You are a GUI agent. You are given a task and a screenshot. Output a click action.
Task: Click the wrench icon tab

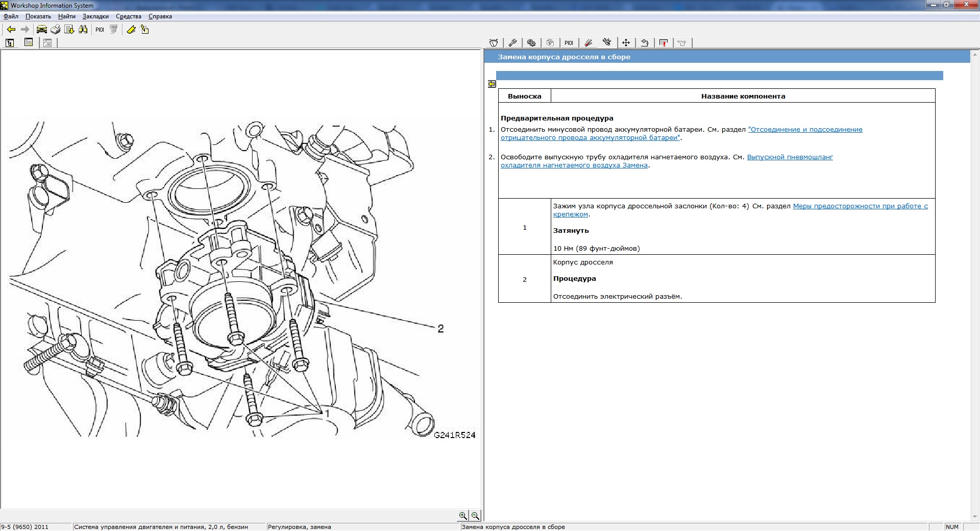[512, 43]
